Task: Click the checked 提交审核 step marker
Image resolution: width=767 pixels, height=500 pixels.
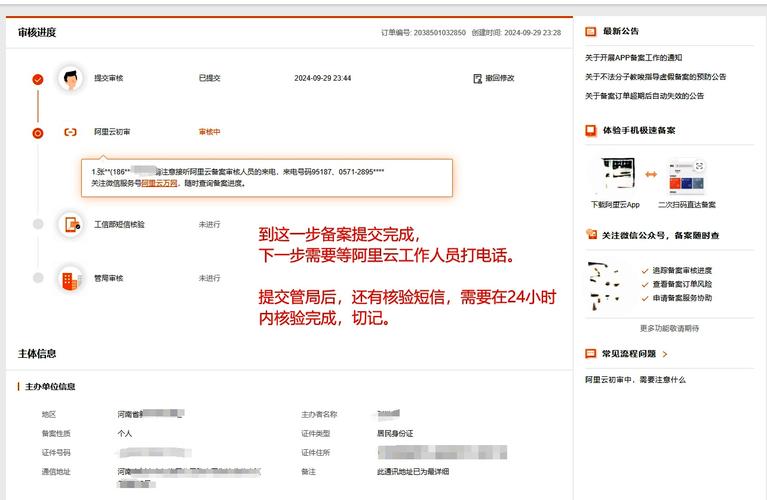Action: click(x=38, y=79)
